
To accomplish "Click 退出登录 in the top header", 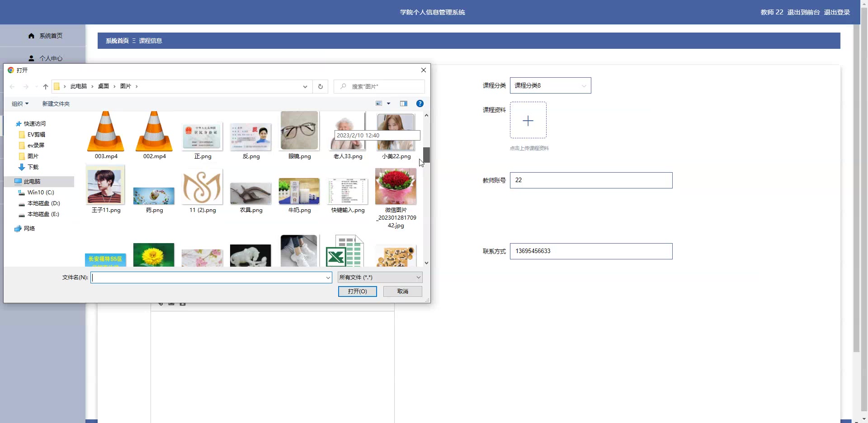I will (836, 12).
